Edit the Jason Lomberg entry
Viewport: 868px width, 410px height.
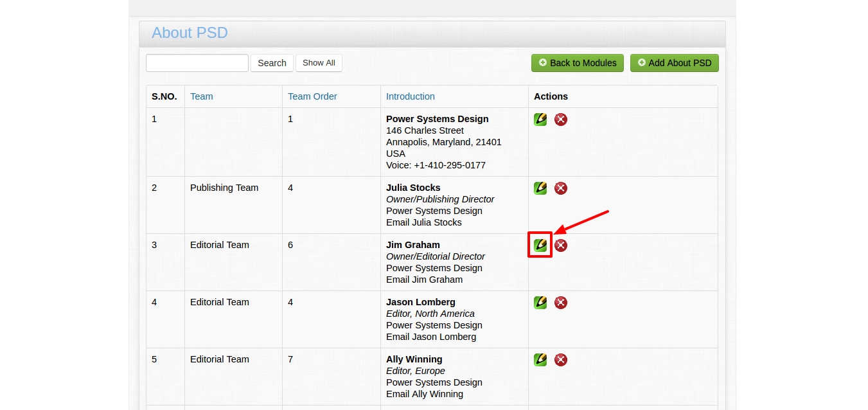pyautogui.click(x=540, y=302)
